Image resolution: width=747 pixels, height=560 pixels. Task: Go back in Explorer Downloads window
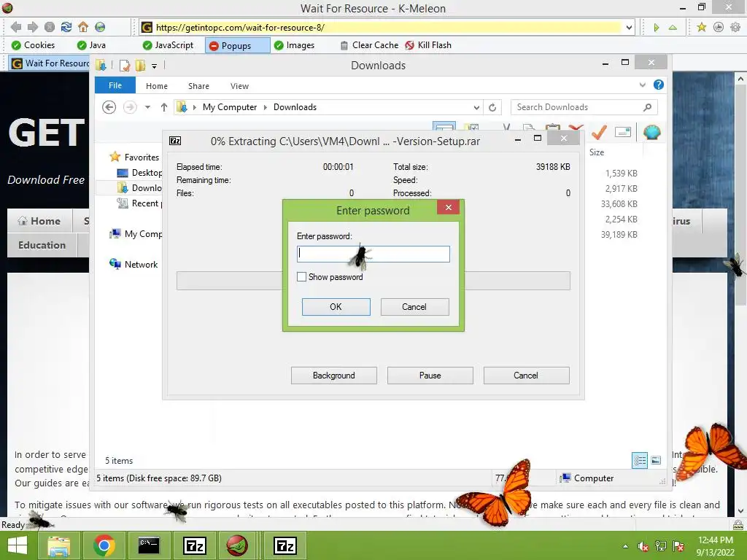(109, 107)
